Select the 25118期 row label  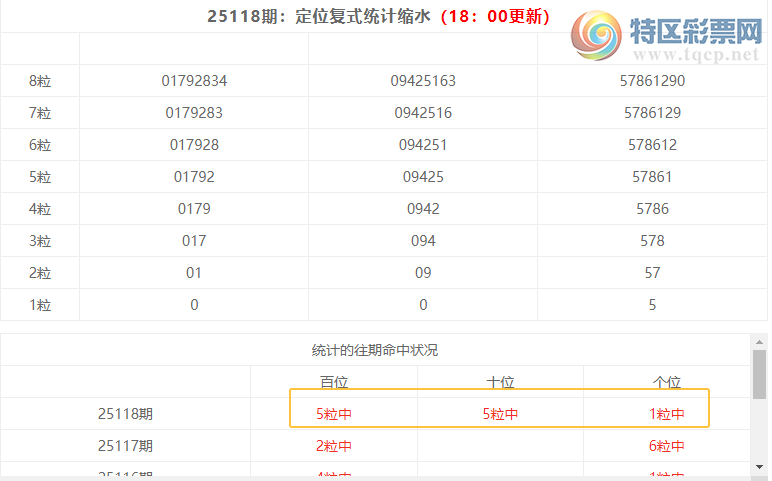(x=126, y=414)
